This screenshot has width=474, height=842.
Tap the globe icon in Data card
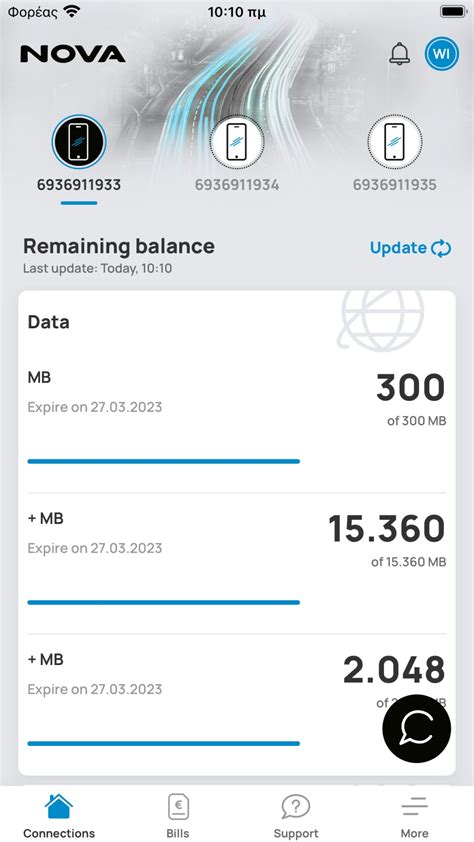(382, 321)
